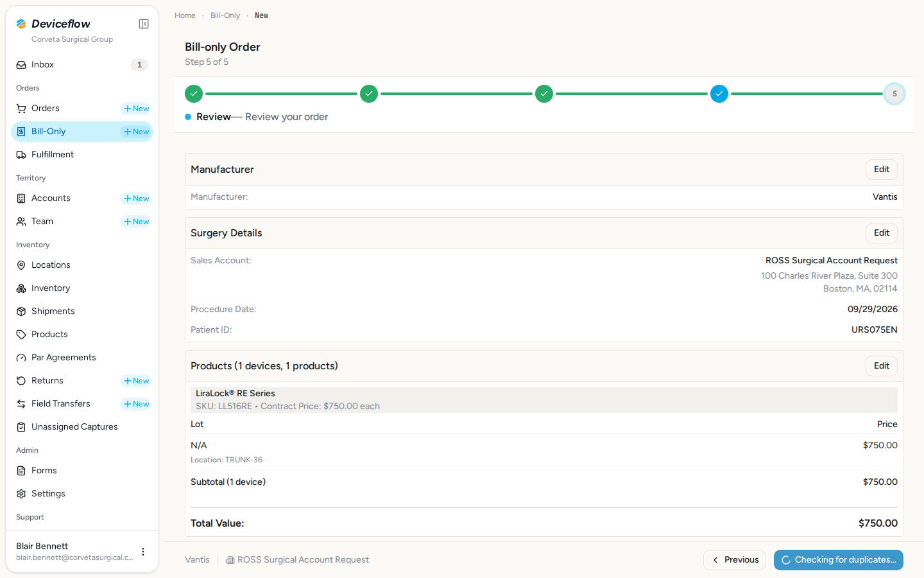Select step 5 circle in progress bar
Viewport: 924px width, 578px height.
pyautogui.click(x=894, y=94)
